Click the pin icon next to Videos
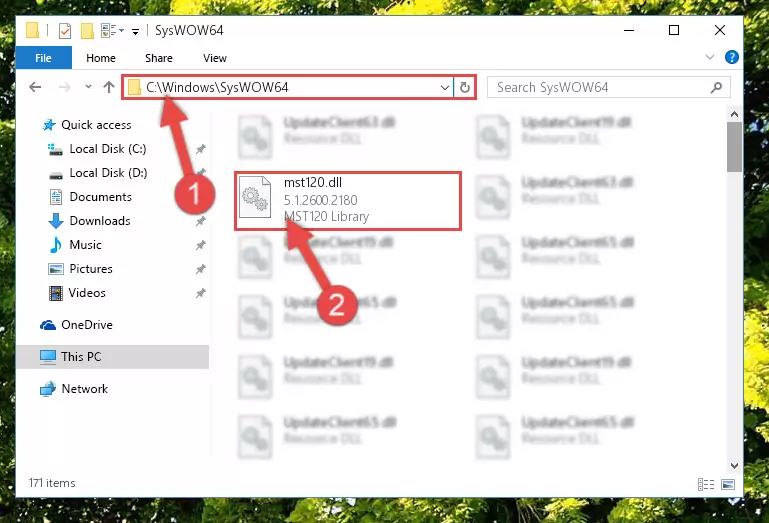 click(x=201, y=293)
